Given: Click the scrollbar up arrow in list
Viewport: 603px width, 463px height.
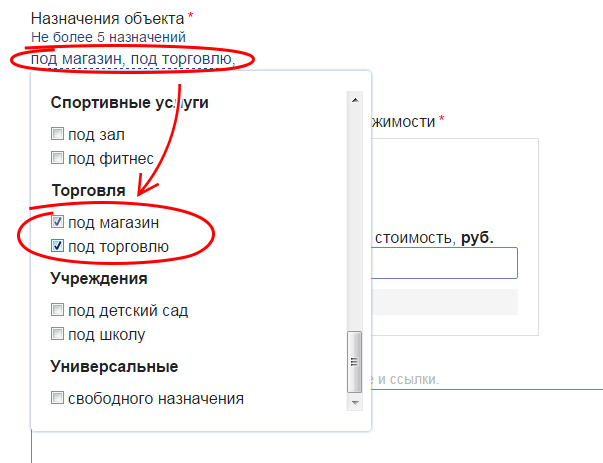Looking at the screenshot, I should click(353, 99).
